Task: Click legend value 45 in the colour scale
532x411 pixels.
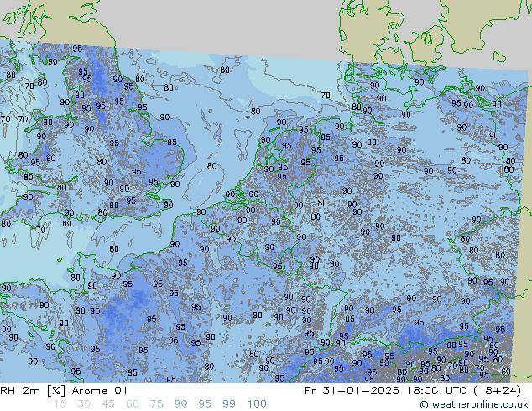Action: (x=108, y=404)
